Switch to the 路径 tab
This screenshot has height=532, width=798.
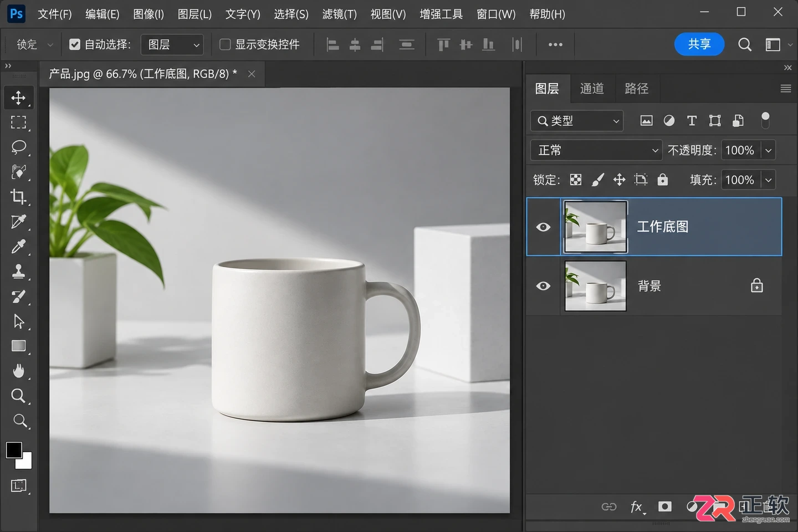point(636,88)
